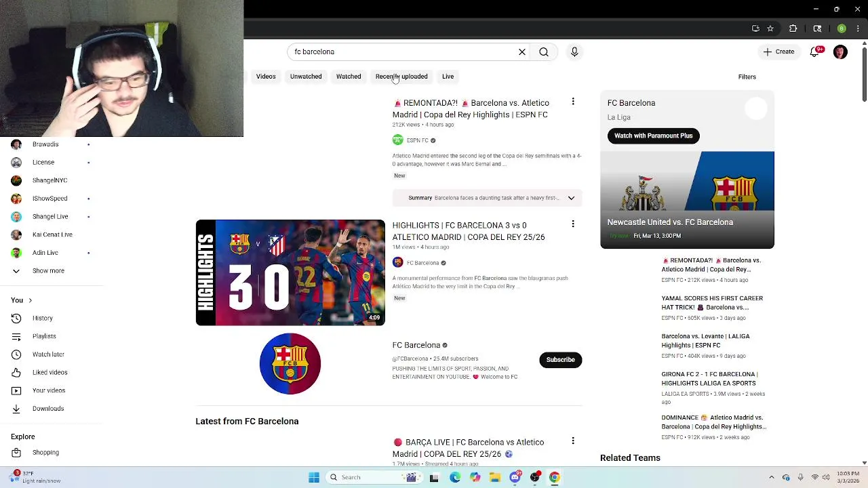868x488 pixels.
Task: Open more options for HIGHLIGHTS 3 vs 0 video
Action: [573, 224]
